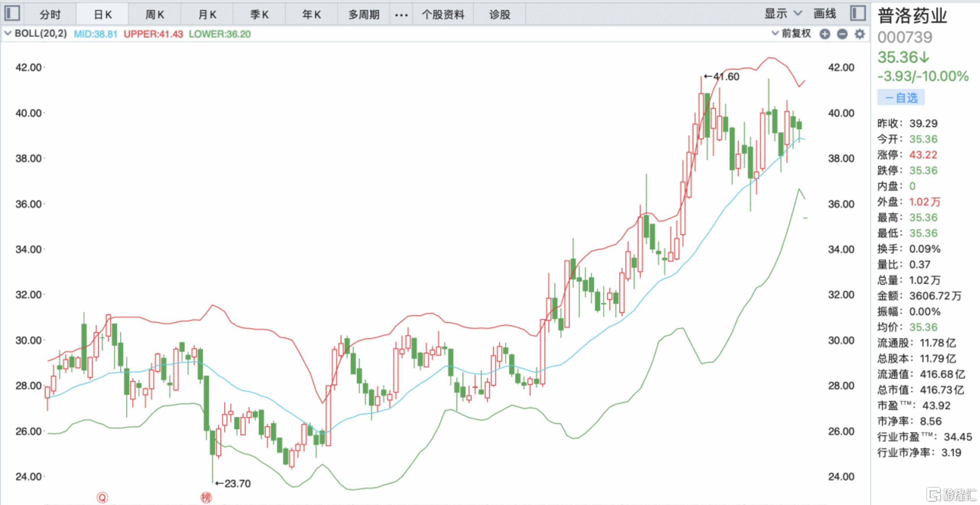Click the 诊股 diagnosis button

click(x=500, y=15)
